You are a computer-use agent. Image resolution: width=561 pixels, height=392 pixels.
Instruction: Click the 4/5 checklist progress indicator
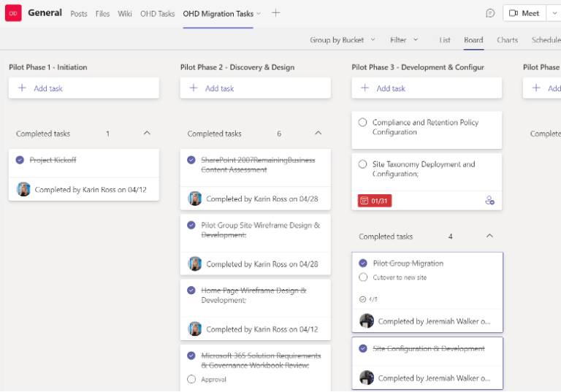(368, 299)
